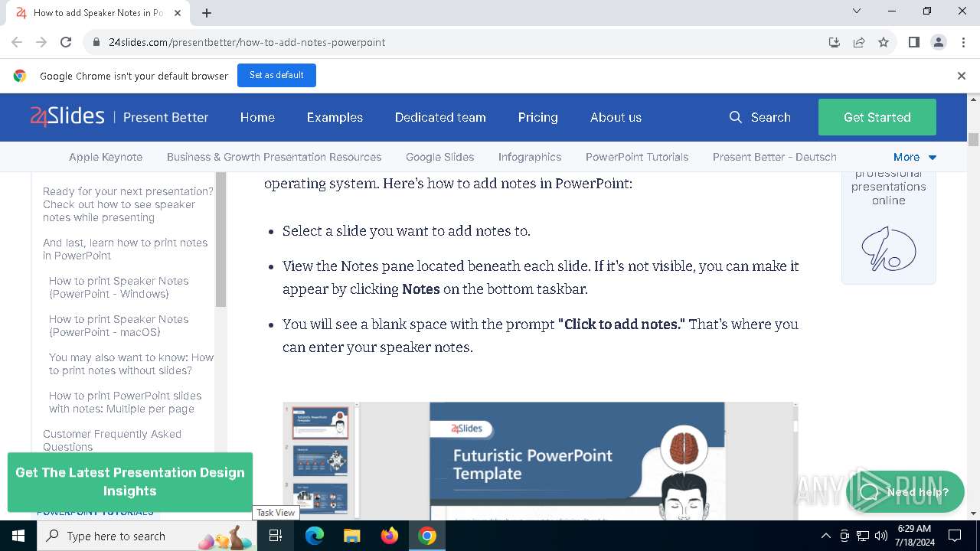Open the tab search chevron in title bar
Screen dimensions: 980x551
point(857,11)
